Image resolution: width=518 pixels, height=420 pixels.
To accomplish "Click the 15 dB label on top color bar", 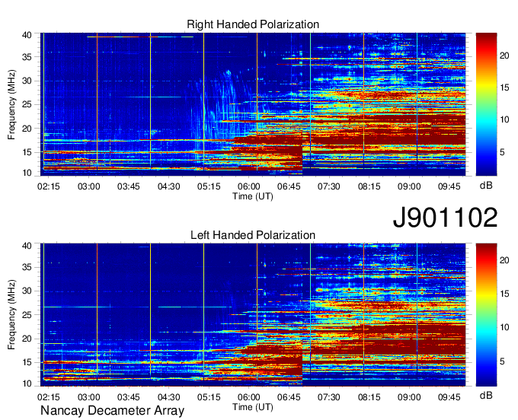I will (504, 87).
